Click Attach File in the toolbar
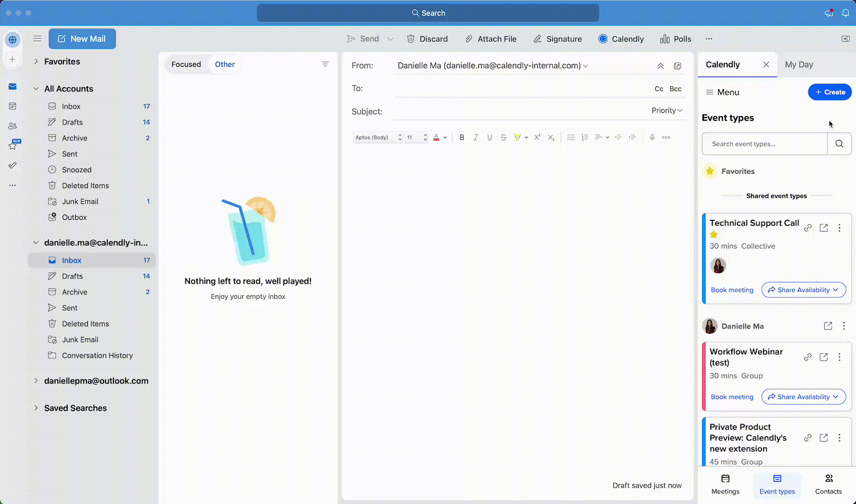 491,39
